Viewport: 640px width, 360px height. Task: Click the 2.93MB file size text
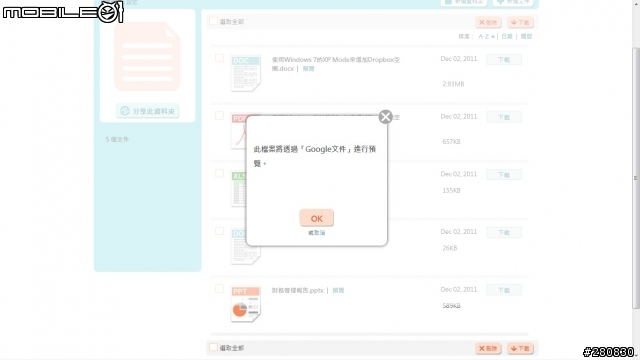(x=453, y=84)
